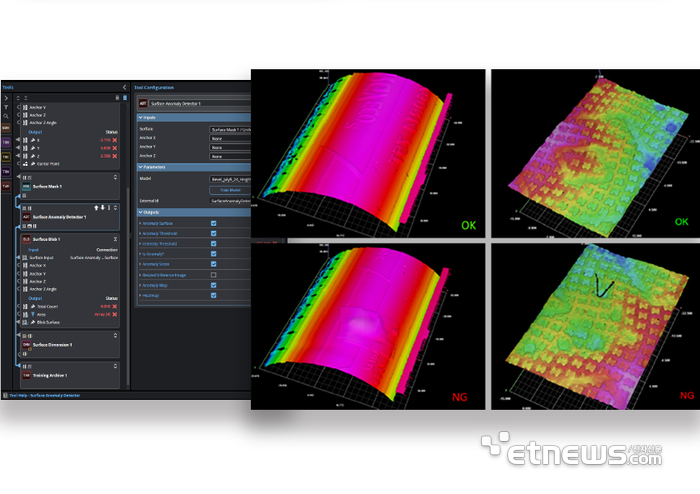700x494 pixels.
Task: Click the Training Archive 1 tool icon
Action: pos(26,375)
